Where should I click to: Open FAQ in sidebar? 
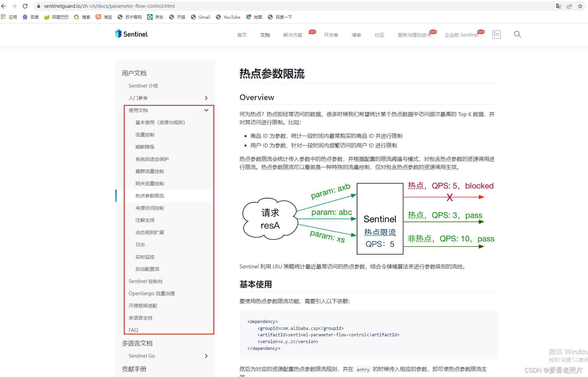pyautogui.click(x=133, y=330)
